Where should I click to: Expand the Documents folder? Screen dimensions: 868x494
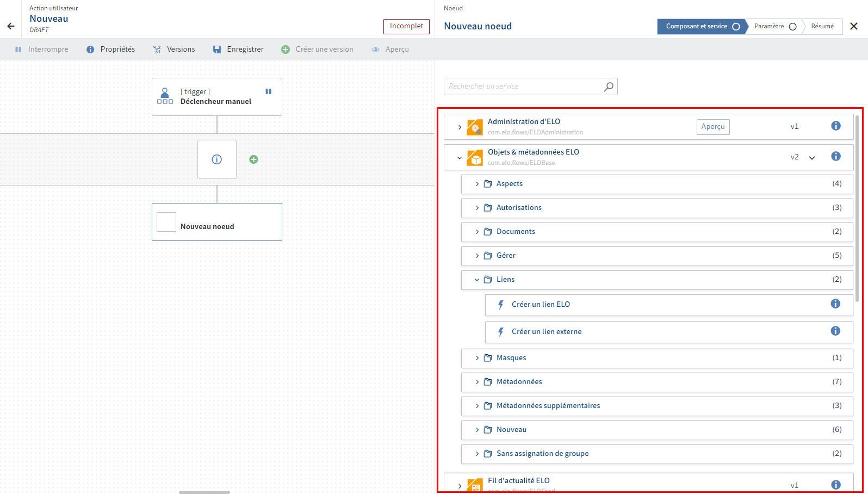[x=477, y=232]
